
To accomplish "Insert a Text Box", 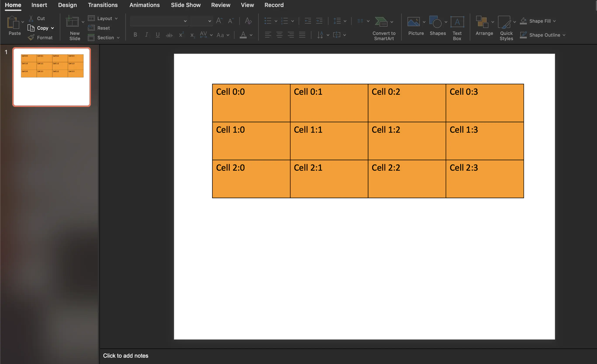I will pos(457,22).
